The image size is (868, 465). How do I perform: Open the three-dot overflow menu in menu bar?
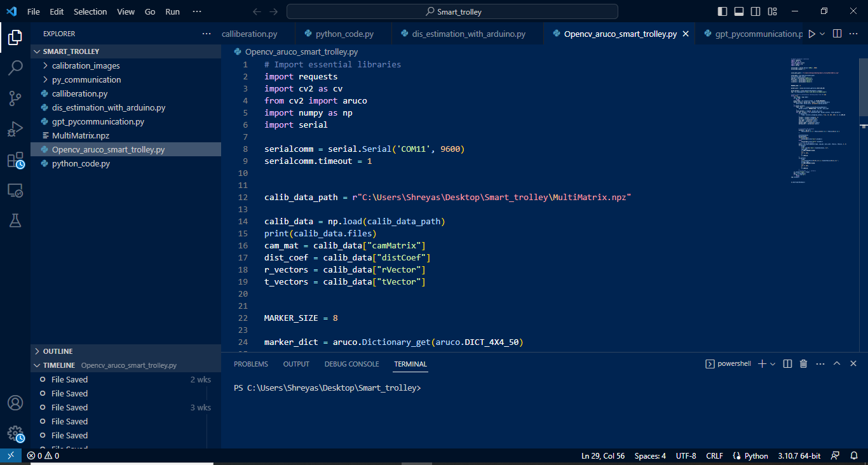(x=196, y=11)
